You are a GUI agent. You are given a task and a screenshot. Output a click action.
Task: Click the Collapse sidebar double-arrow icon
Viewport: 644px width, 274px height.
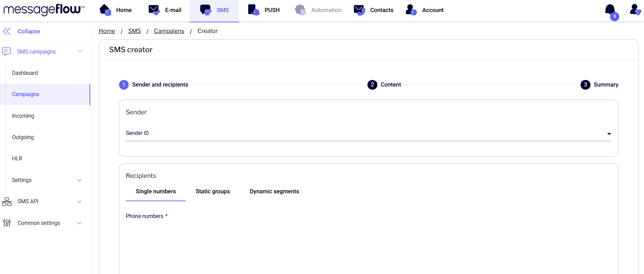[7, 31]
